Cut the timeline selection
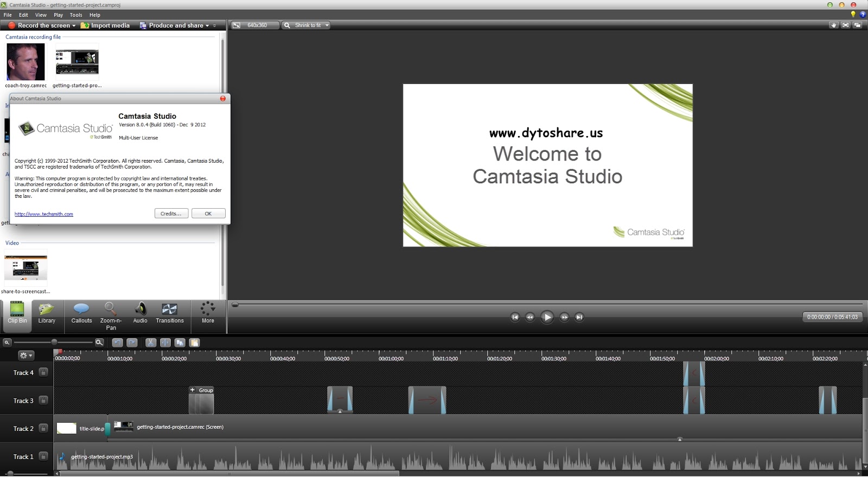 [151, 343]
